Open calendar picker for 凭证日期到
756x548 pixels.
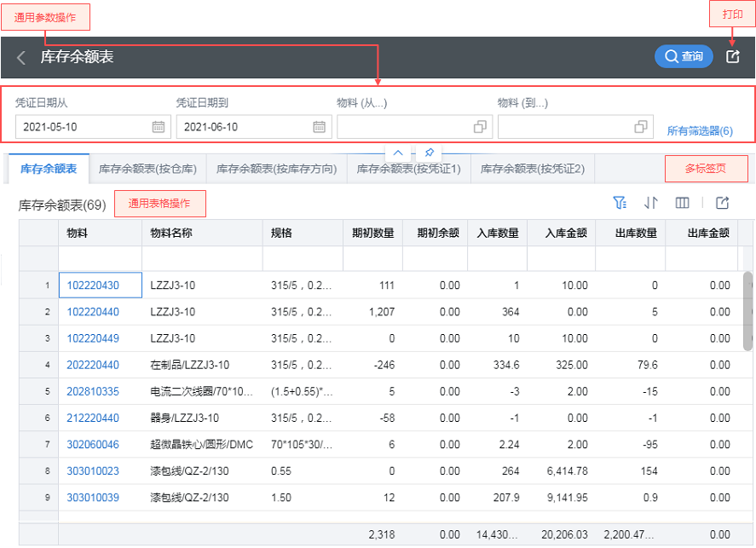pos(320,127)
